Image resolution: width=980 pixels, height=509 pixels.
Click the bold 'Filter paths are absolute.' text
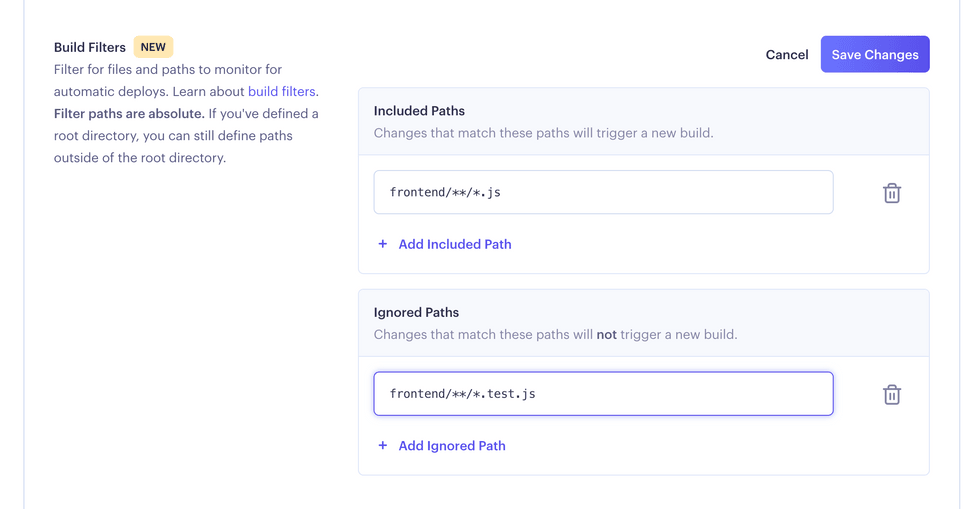pos(129,113)
